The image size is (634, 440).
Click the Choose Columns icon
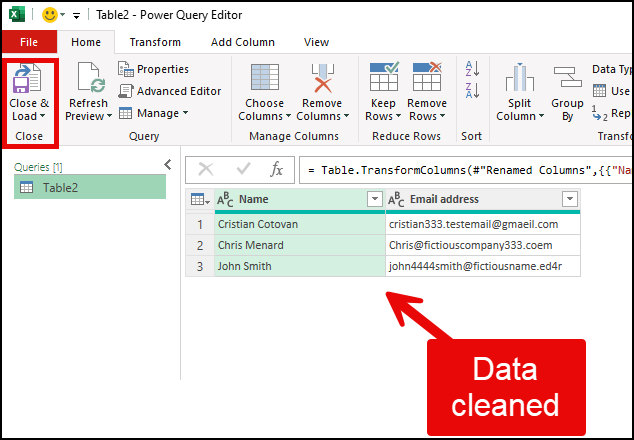[265, 77]
